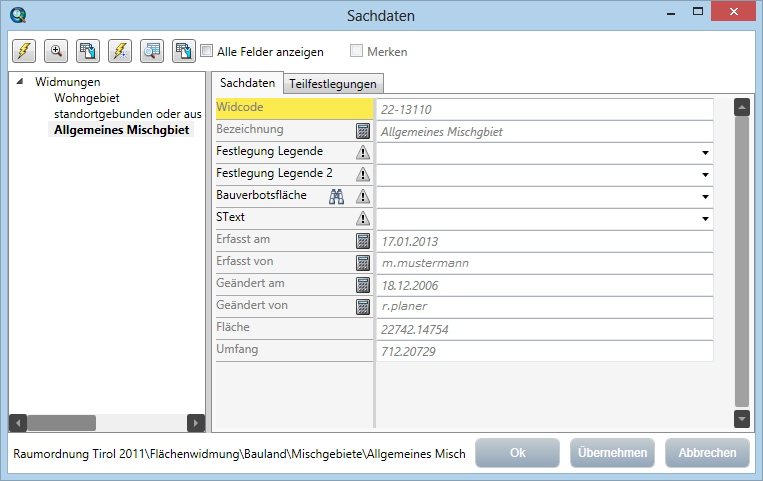The width and height of the screenshot is (763, 481).
Task: Maximize the Sachdaten window
Action: pos(698,12)
